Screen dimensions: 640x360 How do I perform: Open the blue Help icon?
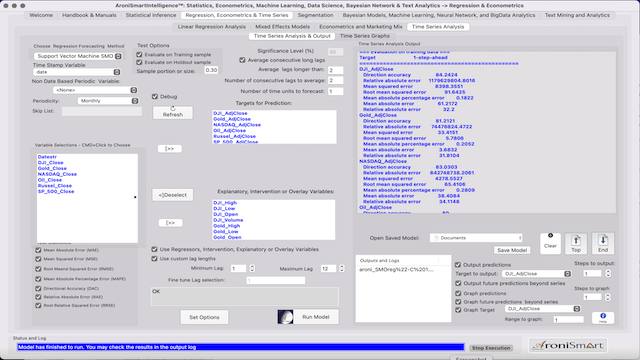603,318
